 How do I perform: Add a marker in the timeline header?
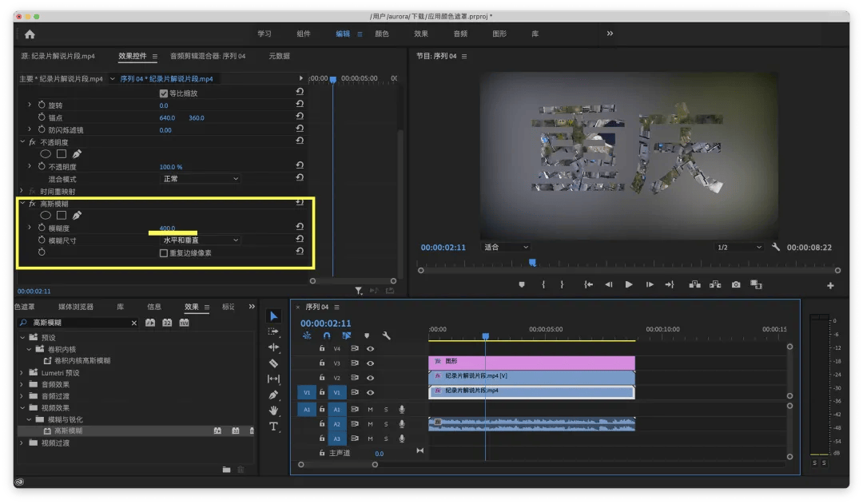point(367,335)
